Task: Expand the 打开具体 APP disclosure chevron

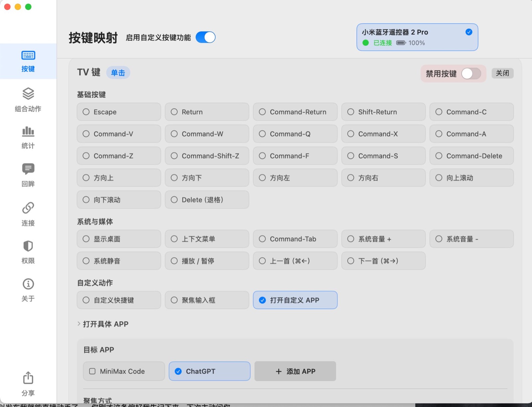Action: [79, 324]
